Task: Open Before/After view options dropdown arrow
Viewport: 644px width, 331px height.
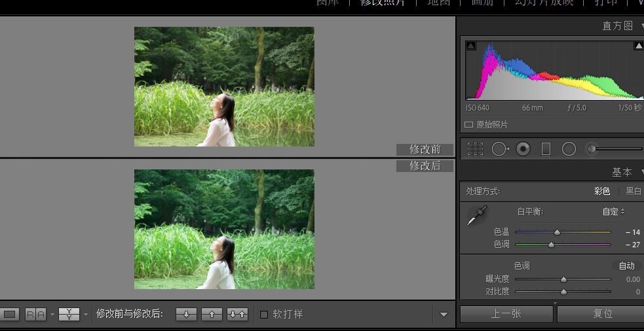Action: click(85, 315)
